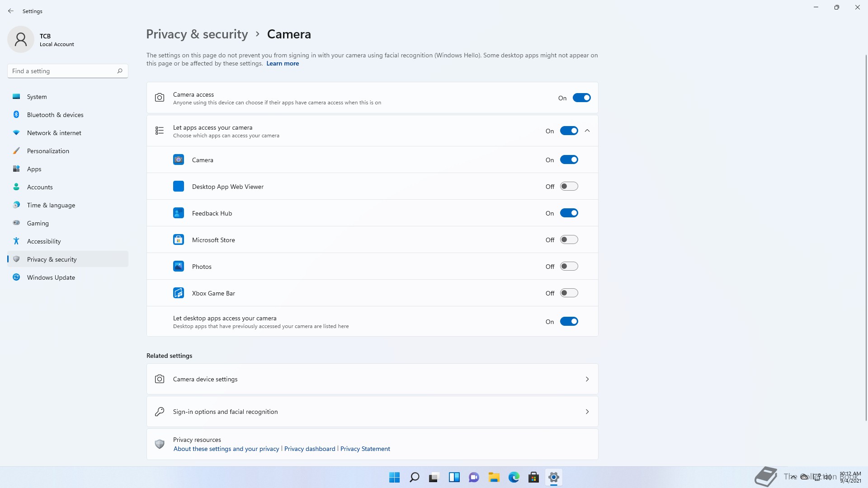Click list icon beside Let apps access
Viewport: 868px width, 488px height.
click(x=160, y=131)
